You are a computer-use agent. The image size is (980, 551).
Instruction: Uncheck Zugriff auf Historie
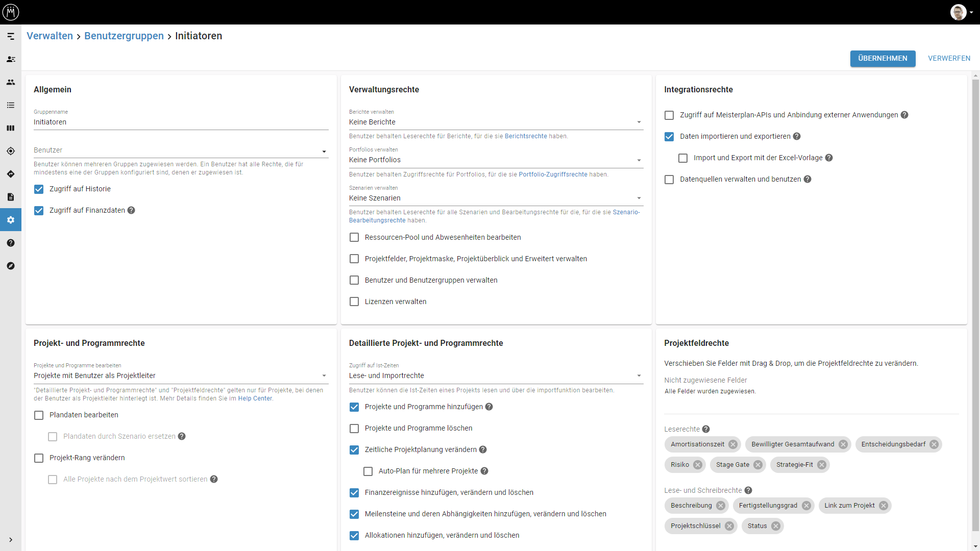click(39, 189)
